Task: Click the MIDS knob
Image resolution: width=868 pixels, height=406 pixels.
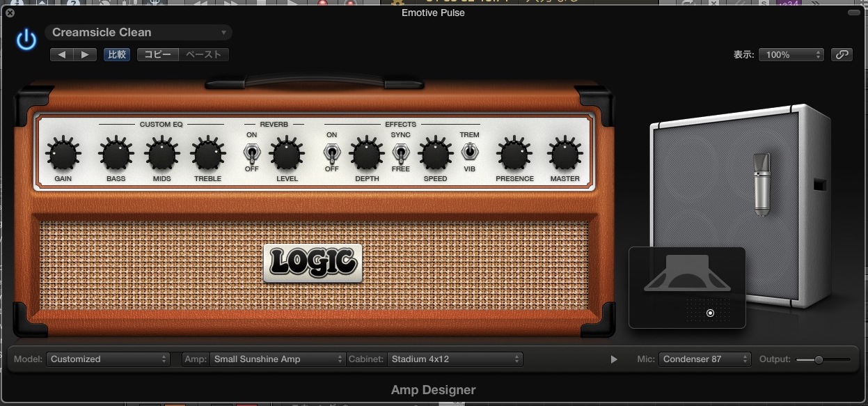Action: [x=161, y=153]
